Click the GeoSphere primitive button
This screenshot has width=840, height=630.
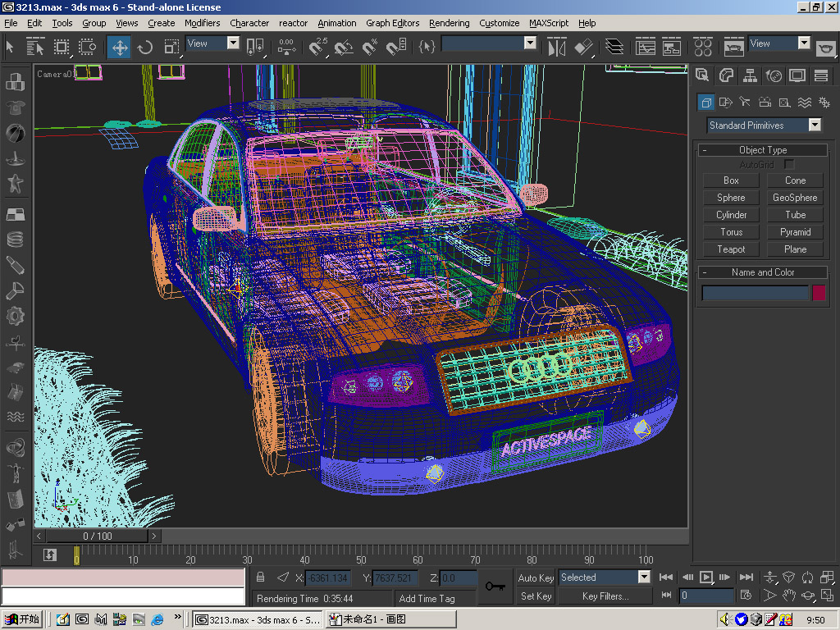coord(795,198)
